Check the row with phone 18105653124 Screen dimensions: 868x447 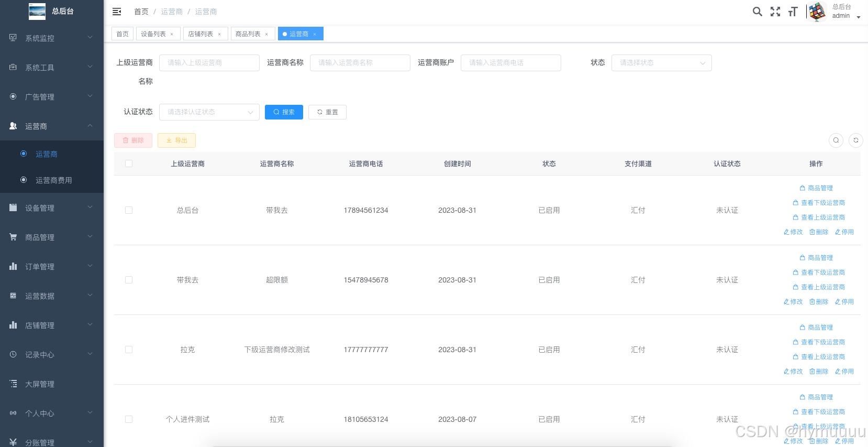click(x=129, y=419)
